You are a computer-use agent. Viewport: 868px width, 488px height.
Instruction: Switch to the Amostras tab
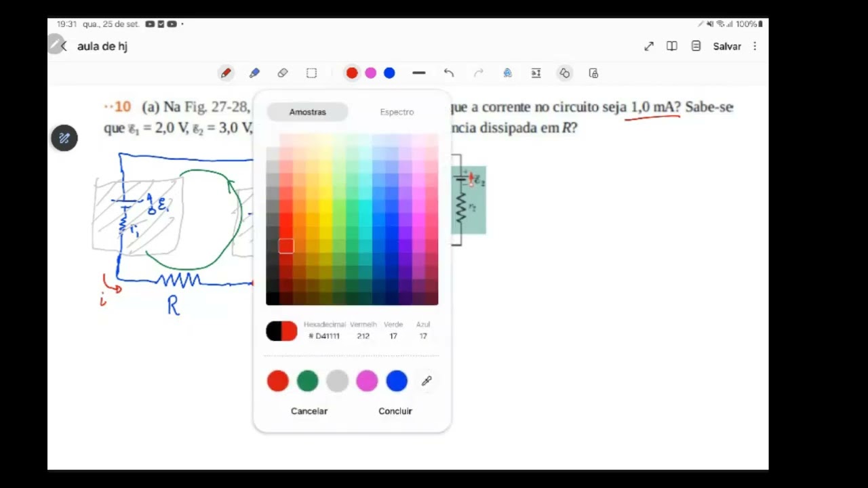point(308,112)
